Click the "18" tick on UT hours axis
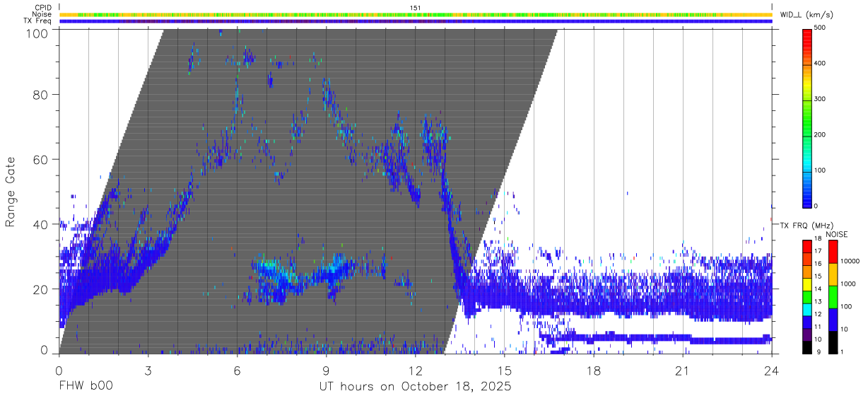The height and width of the screenshot is (401, 868). coord(594,370)
